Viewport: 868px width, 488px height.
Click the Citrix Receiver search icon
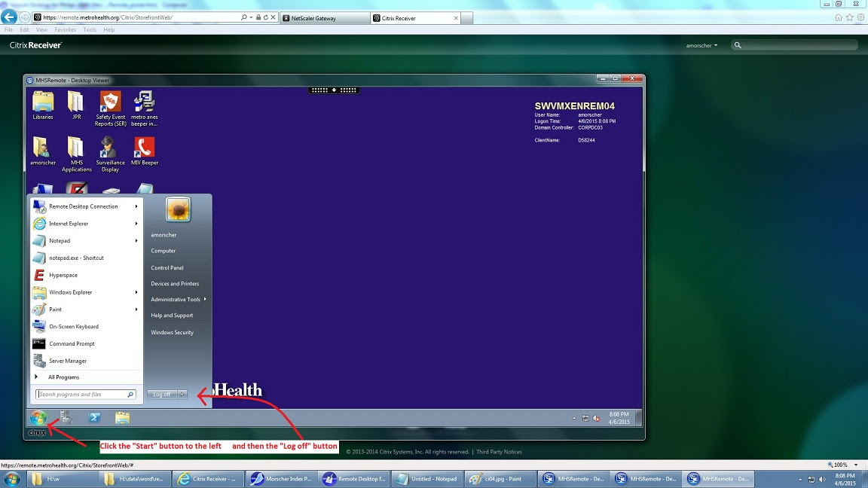click(x=738, y=45)
